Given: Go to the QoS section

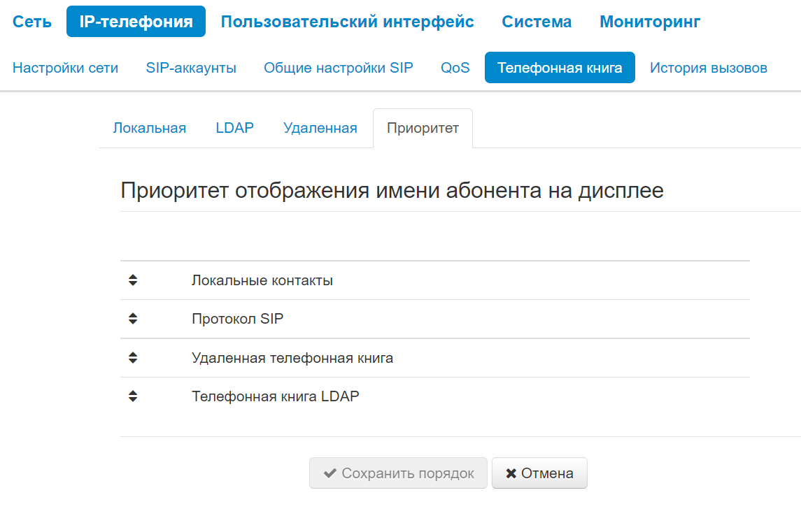Looking at the screenshot, I should pyautogui.click(x=455, y=68).
